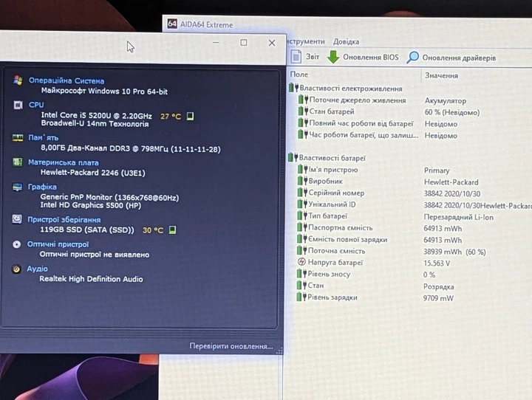This screenshot has height=400, width=532.
Task: Open the Операційна Система section link
Action: [66, 80]
